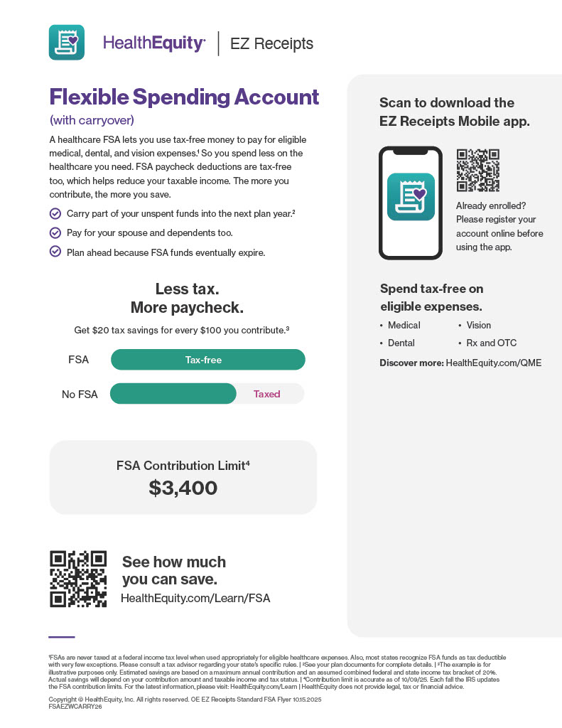
Task: Click the Vision eligible expense item
Action: [x=478, y=325]
